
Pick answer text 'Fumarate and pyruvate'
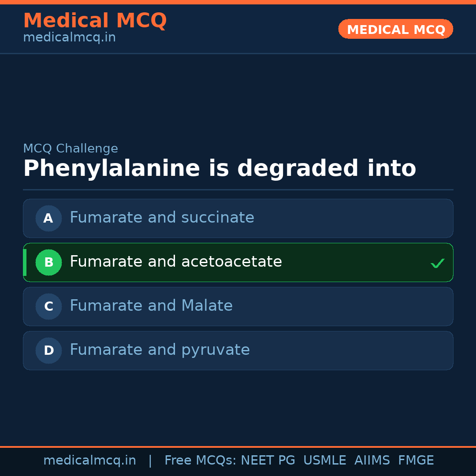click(x=160, y=350)
